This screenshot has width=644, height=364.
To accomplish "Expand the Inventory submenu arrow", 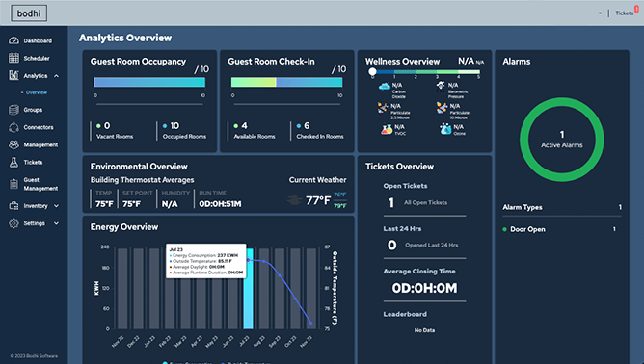I will [56, 206].
